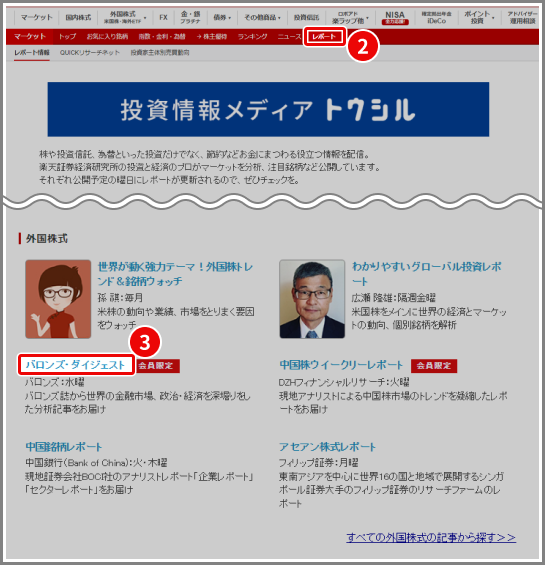This screenshot has width=545, height=565.
Task: Open わかりやすいグローバル投資レポート link
Action: coord(426,274)
